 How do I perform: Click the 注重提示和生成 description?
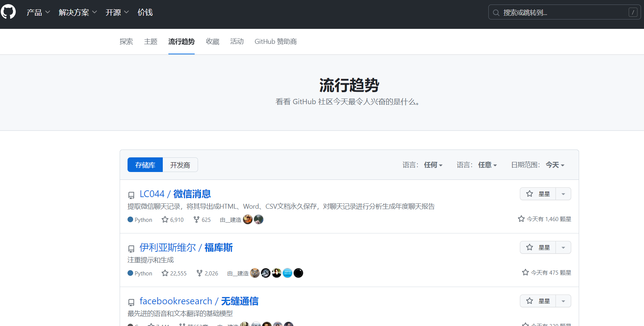[151, 260]
